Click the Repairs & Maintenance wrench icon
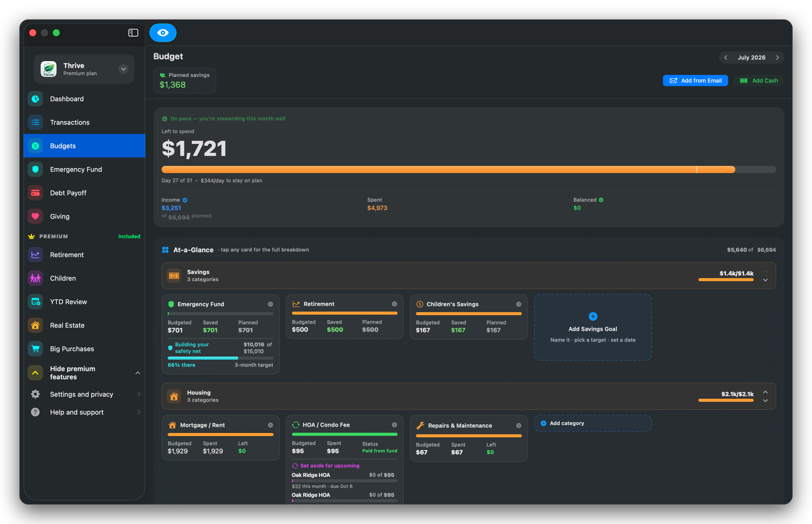 (x=420, y=426)
